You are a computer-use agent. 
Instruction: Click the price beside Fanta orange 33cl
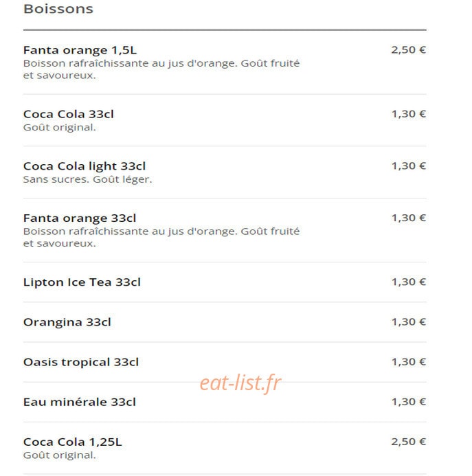pos(409,218)
